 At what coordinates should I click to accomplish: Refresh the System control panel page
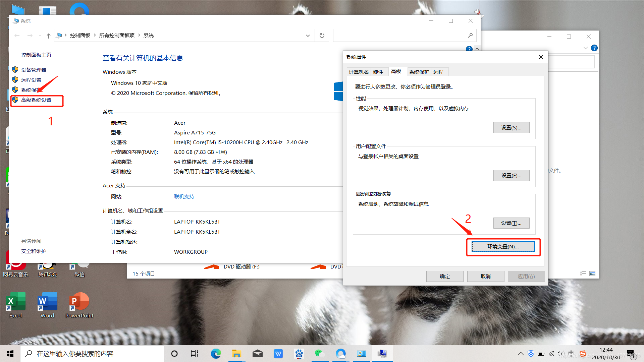322,36
